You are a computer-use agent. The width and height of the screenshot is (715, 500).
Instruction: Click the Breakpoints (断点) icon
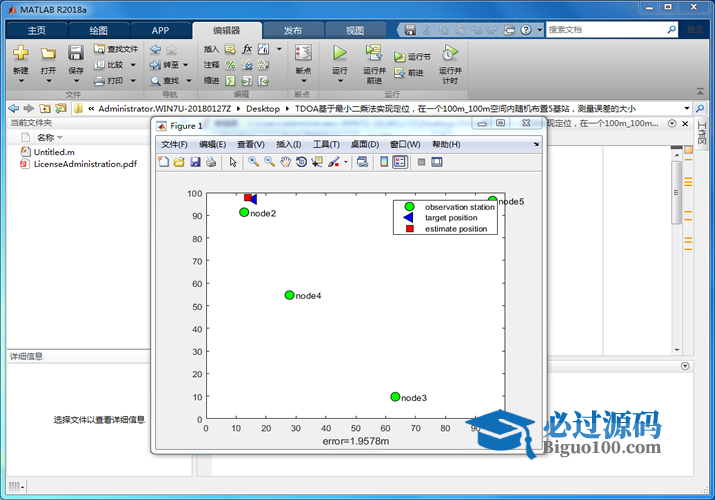[x=303, y=53]
